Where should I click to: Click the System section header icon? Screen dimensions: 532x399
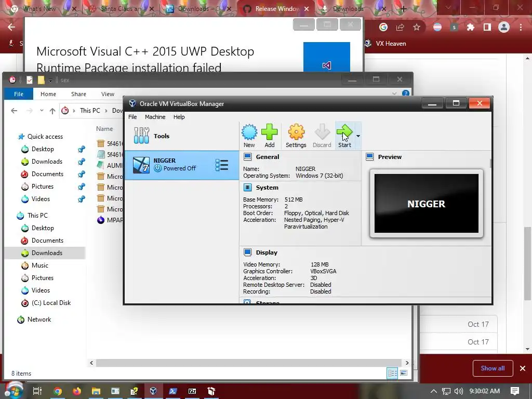pyautogui.click(x=248, y=187)
